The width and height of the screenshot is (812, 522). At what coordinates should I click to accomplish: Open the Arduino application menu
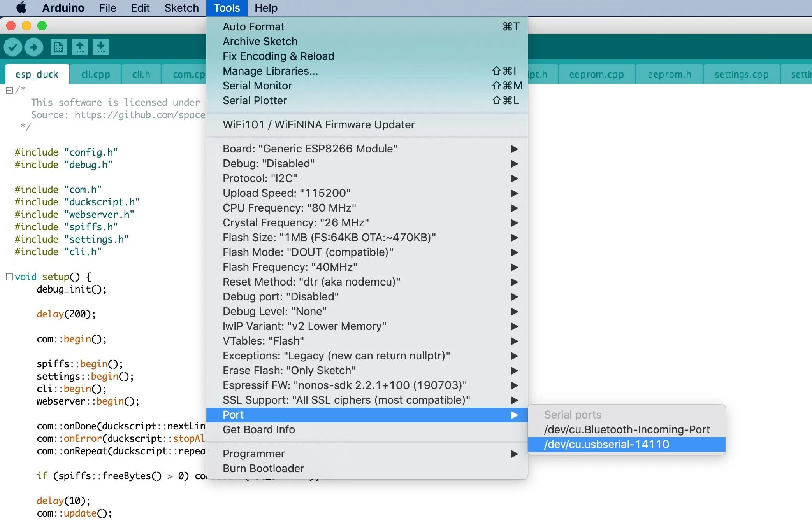63,8
